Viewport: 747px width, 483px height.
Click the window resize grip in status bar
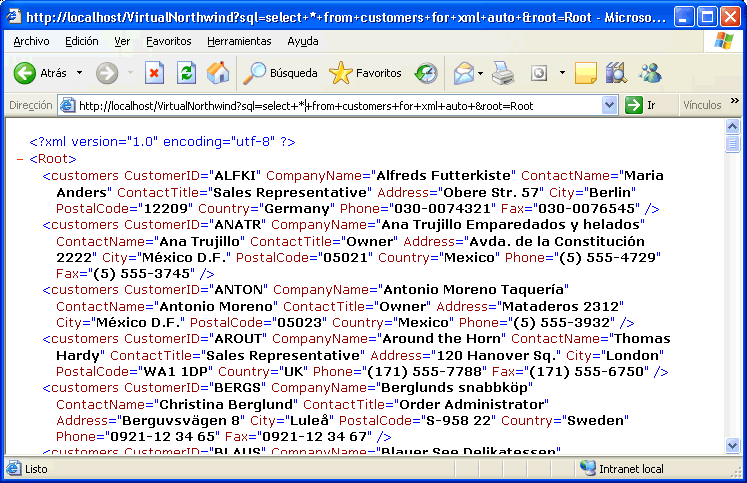pyautogui.click(x=737, y=472)
